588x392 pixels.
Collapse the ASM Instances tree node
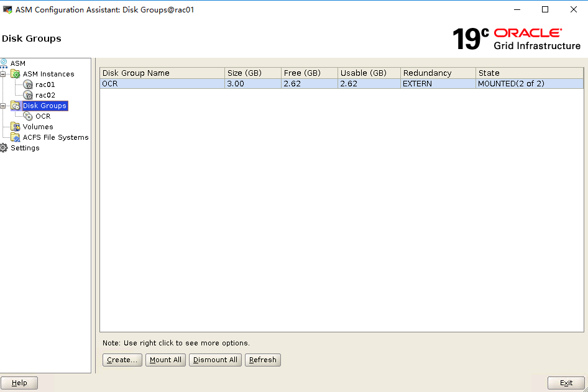coord(3,74)
